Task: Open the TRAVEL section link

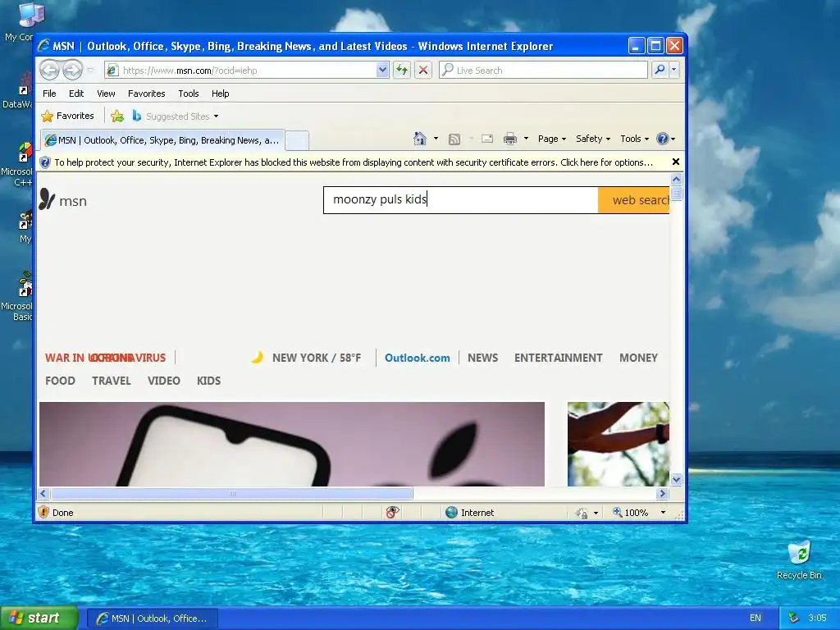Action: coord(112,381)
